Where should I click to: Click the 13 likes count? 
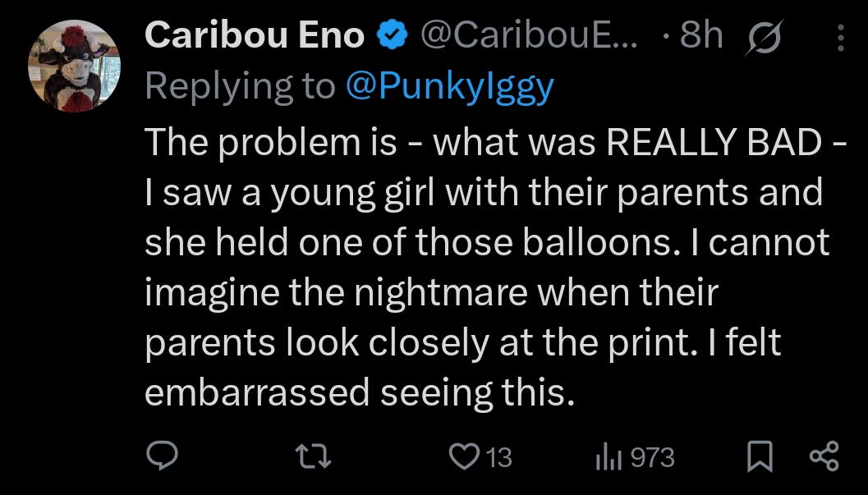(499, 458)
